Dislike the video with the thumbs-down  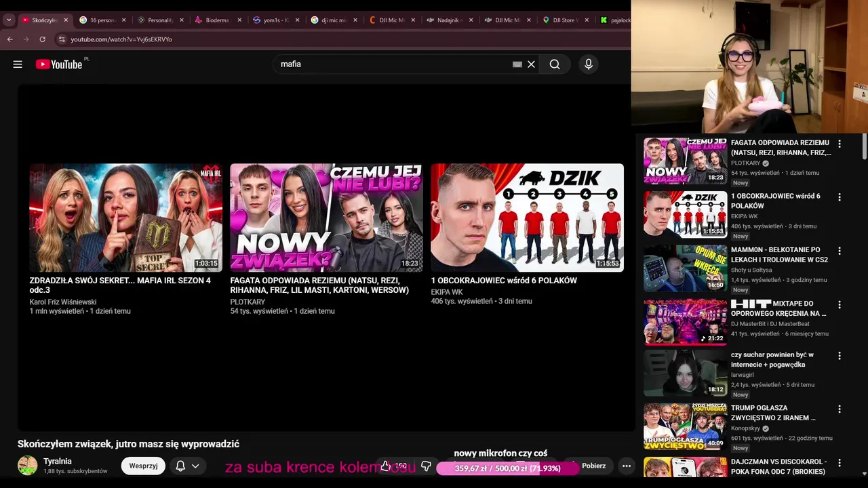[426, 466]
